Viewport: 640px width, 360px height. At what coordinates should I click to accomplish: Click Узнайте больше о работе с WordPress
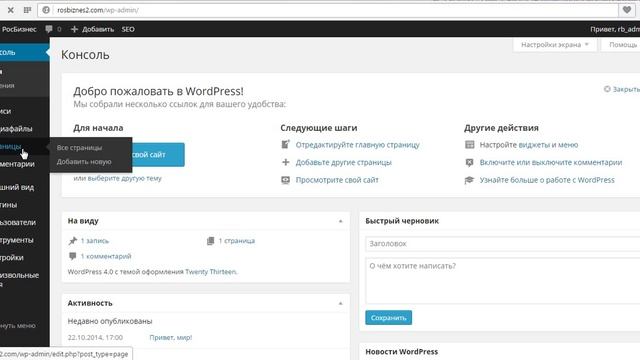pos(547,180)
